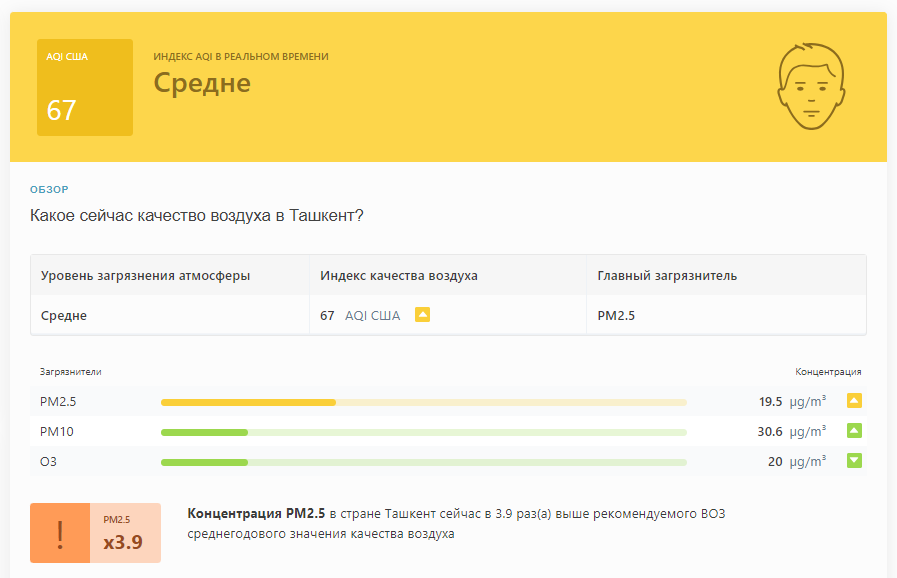Click the PM2.5 main pollutant cell
897x578 pixels.
pyautogui.click(x=616, y=316)
